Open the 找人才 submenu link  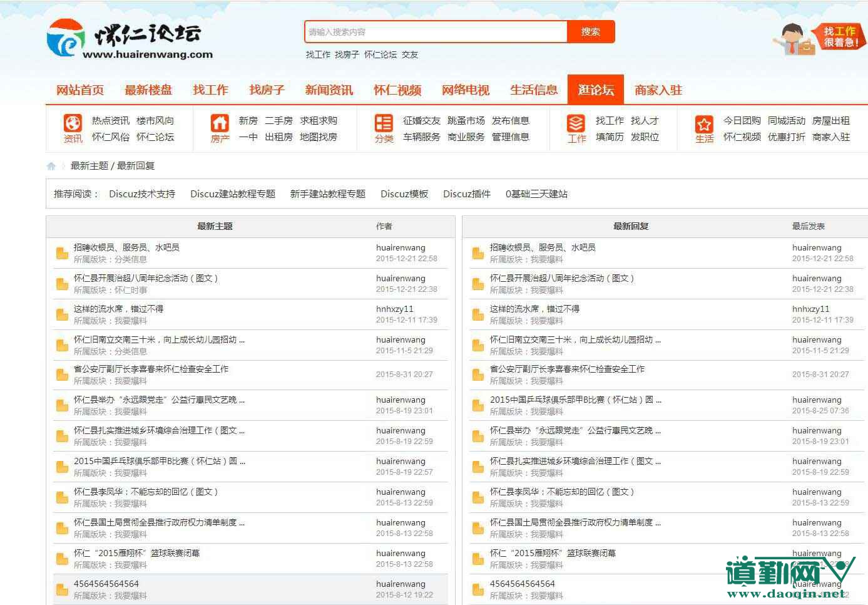[x=645, y=120]
